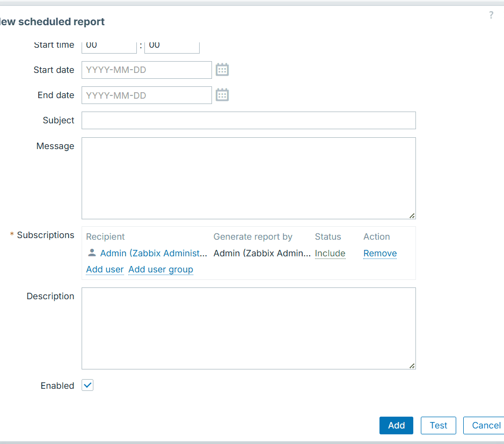The width and height of the screenshot is (504, 444).
Task: Uncheck the Enabled checkbox
Action: coord(87,385)
